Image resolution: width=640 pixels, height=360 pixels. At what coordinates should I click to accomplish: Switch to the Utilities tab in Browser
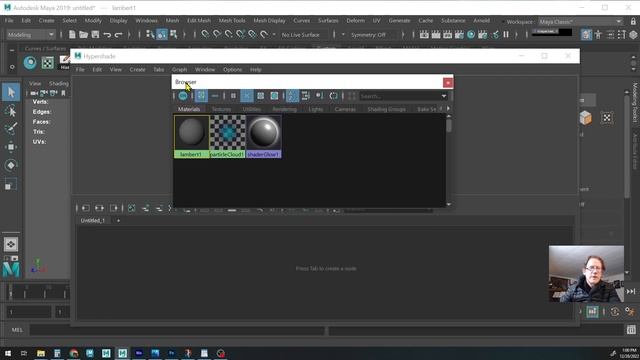click(251, 109)
